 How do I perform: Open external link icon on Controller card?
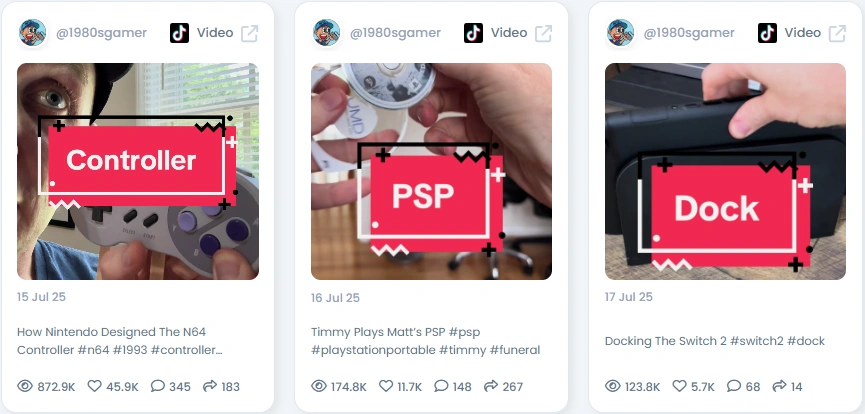(x=249, y=33)
